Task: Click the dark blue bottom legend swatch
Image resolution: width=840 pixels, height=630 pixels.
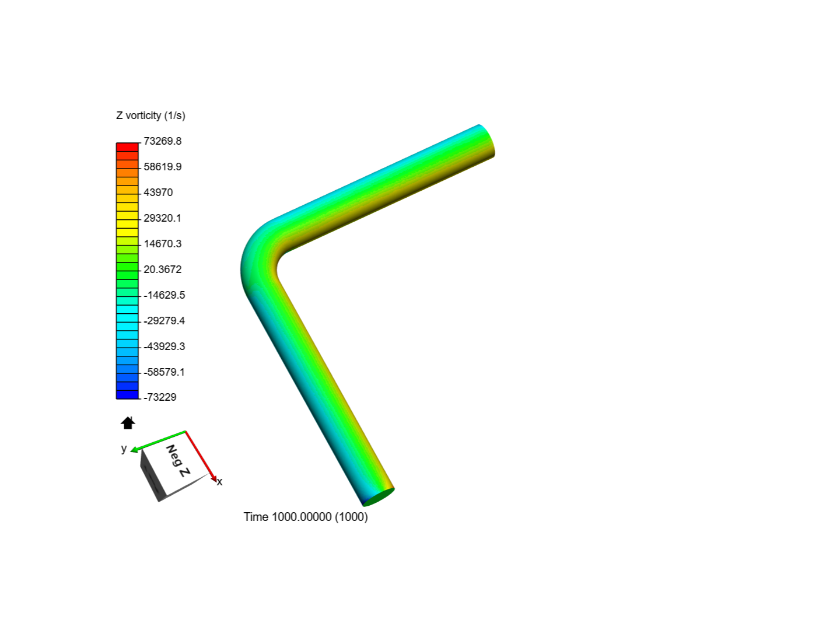Action: tap(127, 395)
